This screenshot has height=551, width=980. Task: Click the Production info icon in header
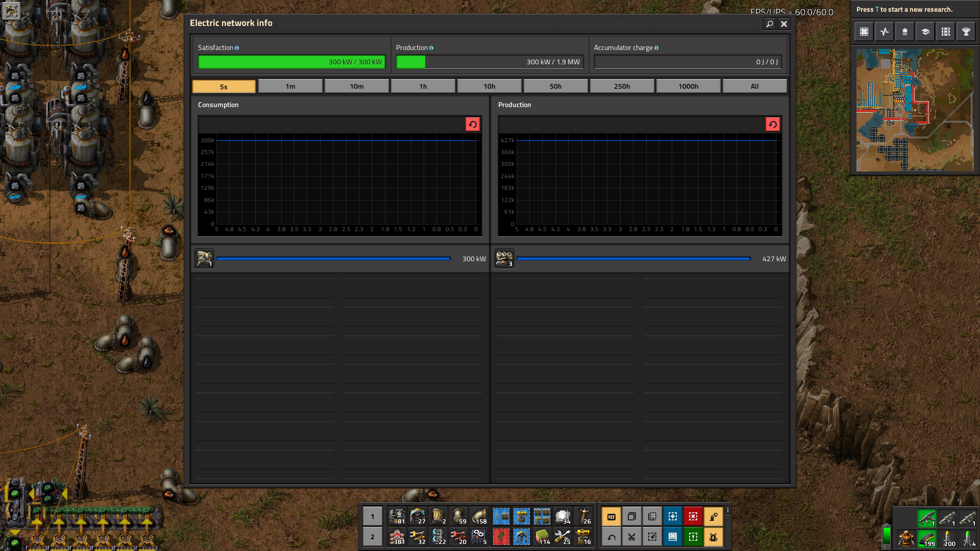point(431,48)
